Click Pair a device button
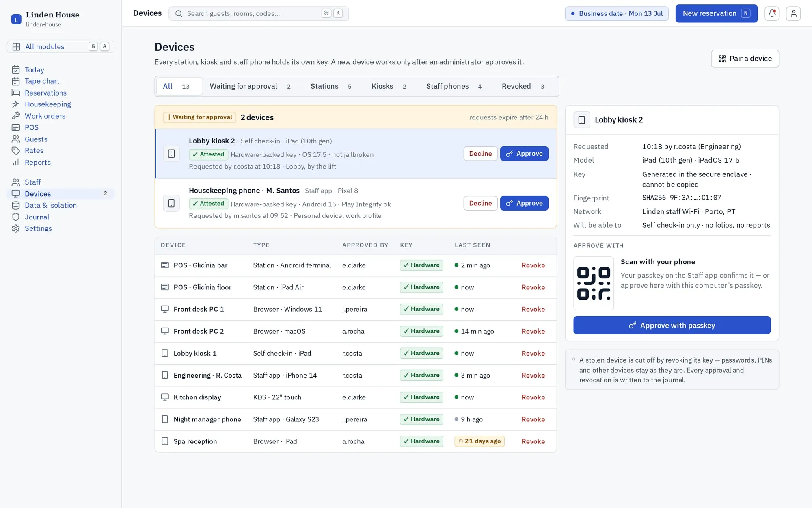Image resolution: width=812 pixels, height=508 pixels. click(745, 59)
